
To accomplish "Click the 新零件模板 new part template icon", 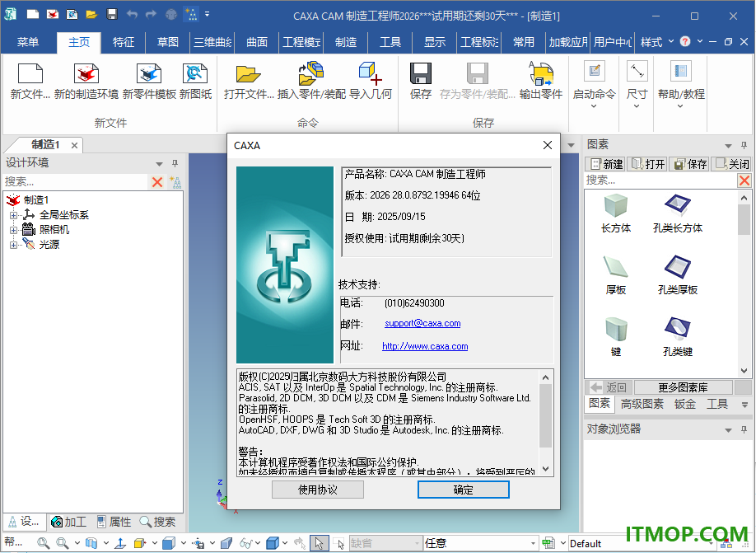I will pos(149,74).
